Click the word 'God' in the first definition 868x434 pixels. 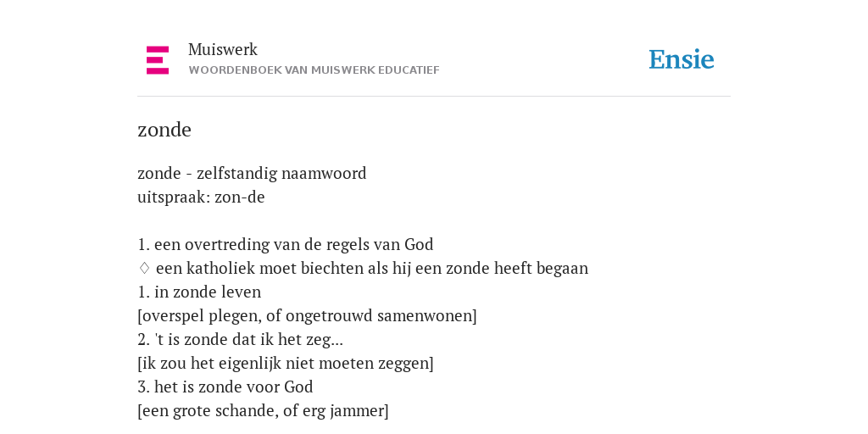click(x=419, y=245)
